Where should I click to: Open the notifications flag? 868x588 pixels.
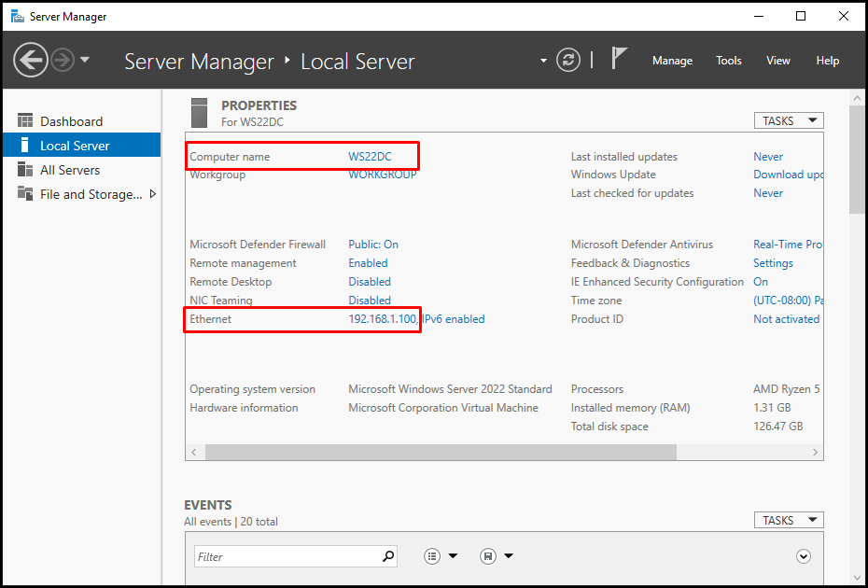(619, 58)
